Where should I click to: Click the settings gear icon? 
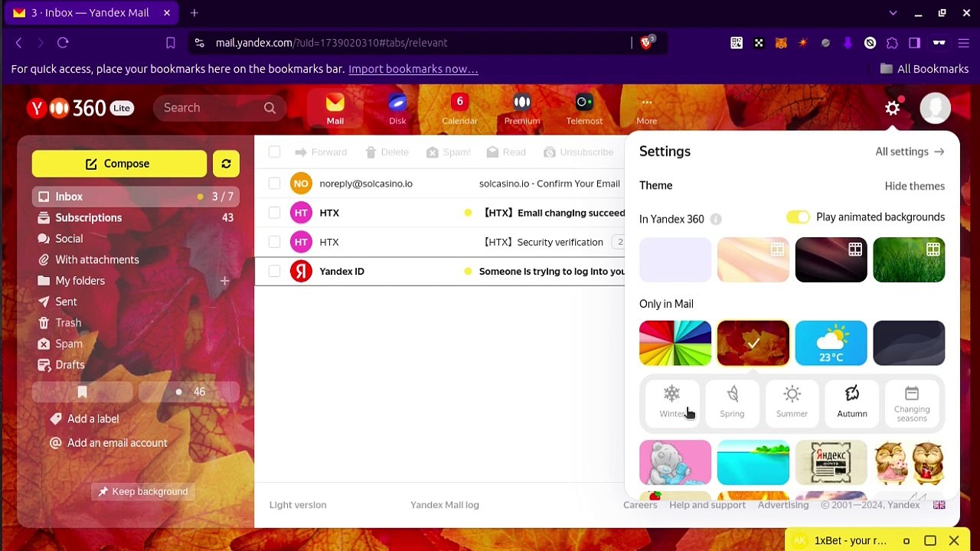coord(893,108)
